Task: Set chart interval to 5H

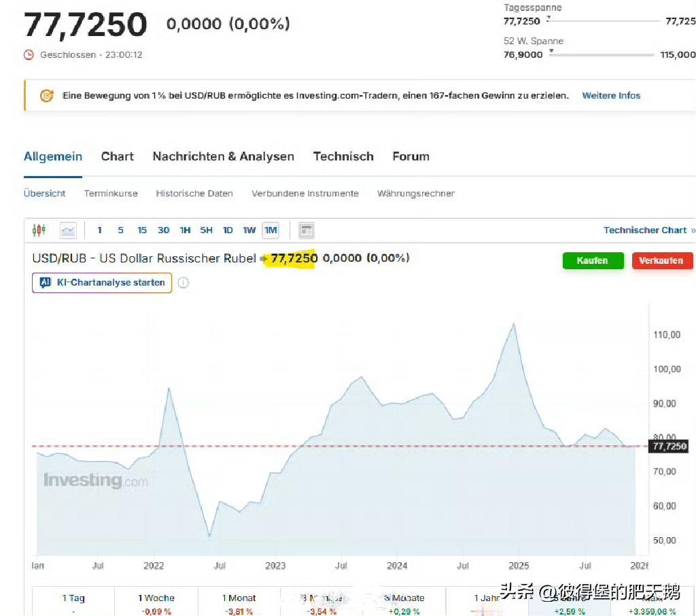Action: pyautogui.click(x=206, y=230)
